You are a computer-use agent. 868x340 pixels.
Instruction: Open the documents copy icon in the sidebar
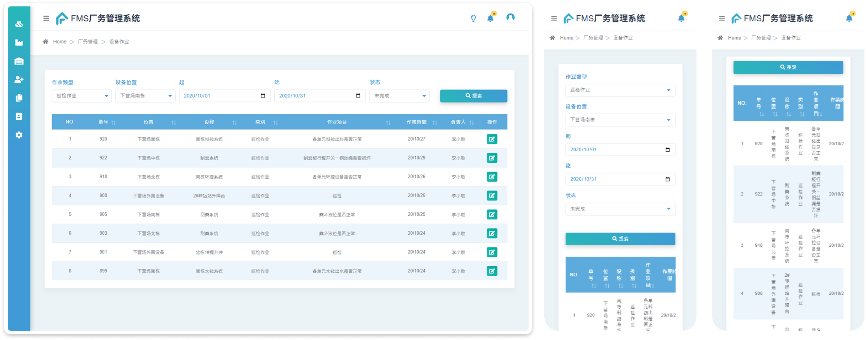[19, 98]
